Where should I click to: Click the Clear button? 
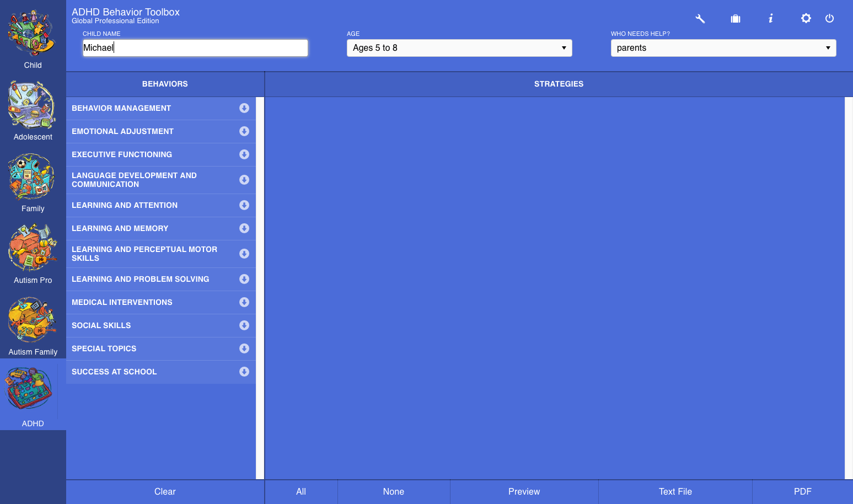(x=165, y=491)
